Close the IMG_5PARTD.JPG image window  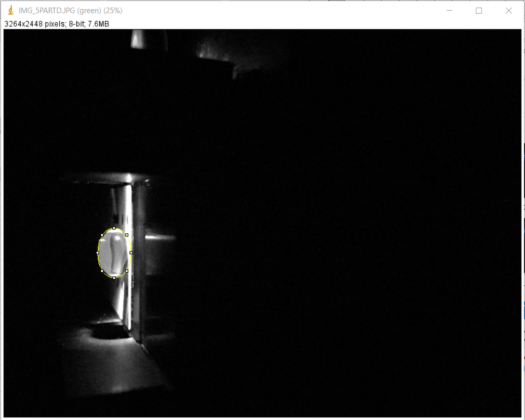coord(509,11)
